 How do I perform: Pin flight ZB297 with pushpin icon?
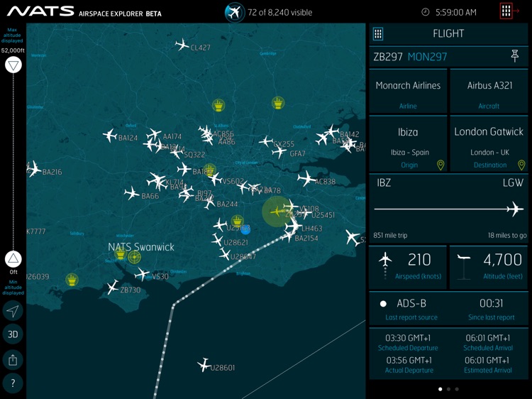tap(515, 56)
